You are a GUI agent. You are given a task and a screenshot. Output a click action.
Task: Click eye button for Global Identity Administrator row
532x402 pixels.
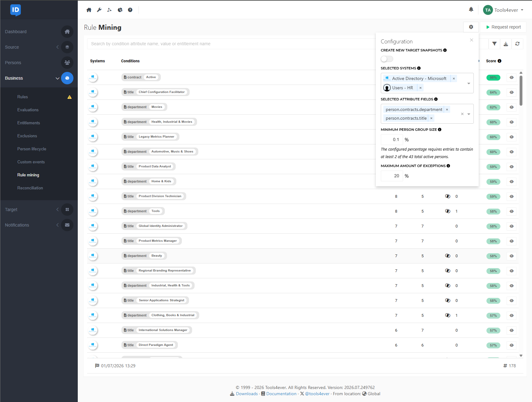pos(512,226)
